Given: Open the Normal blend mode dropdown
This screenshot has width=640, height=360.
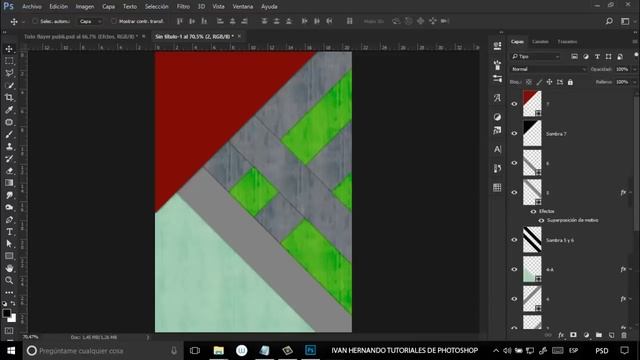Looking at the screenshot, I should pos(549,69).
